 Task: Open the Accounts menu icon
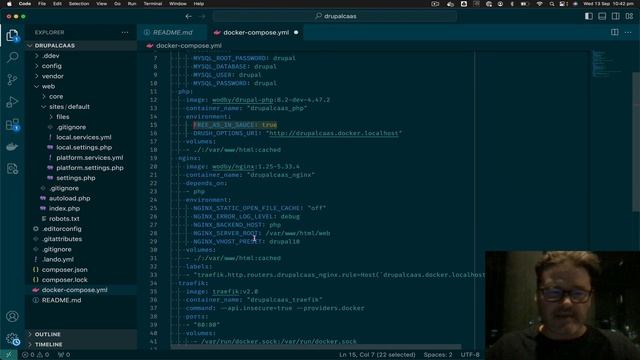12,316
